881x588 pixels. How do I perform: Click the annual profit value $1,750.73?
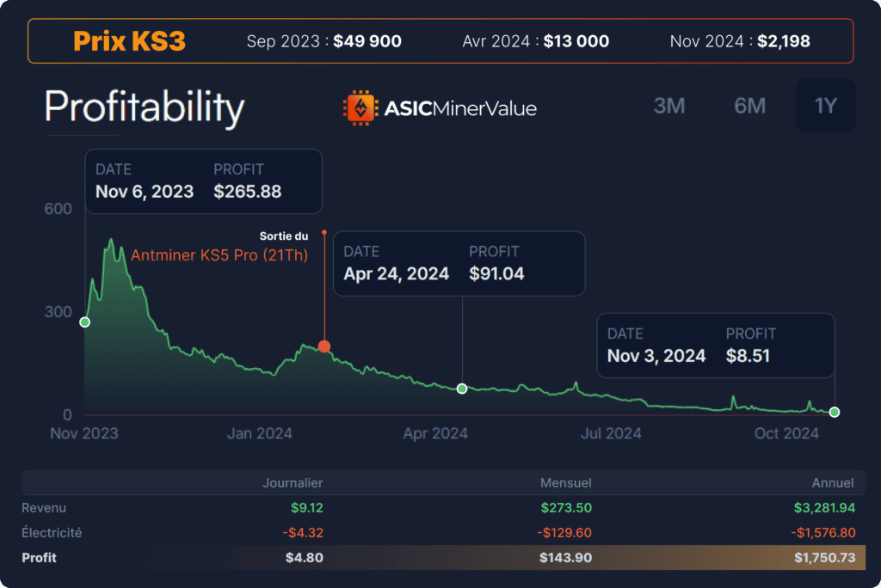825,558
